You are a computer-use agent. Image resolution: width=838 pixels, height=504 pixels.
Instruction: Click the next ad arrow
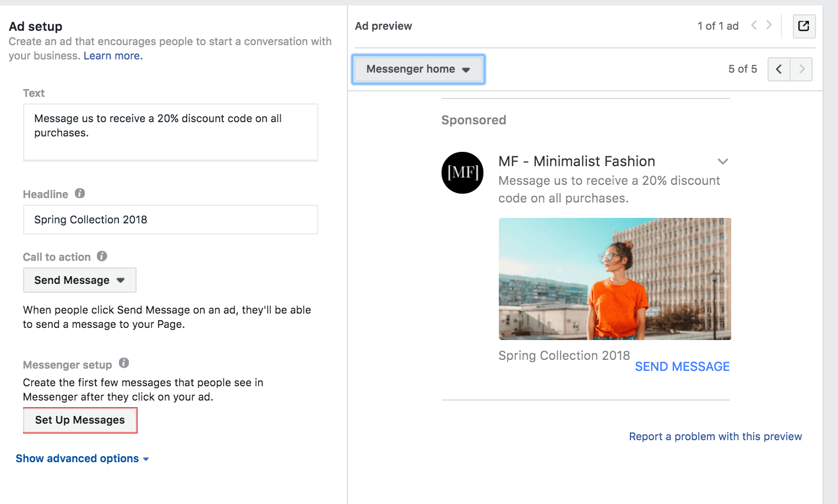pyautogui.click(x=769, y=25)
